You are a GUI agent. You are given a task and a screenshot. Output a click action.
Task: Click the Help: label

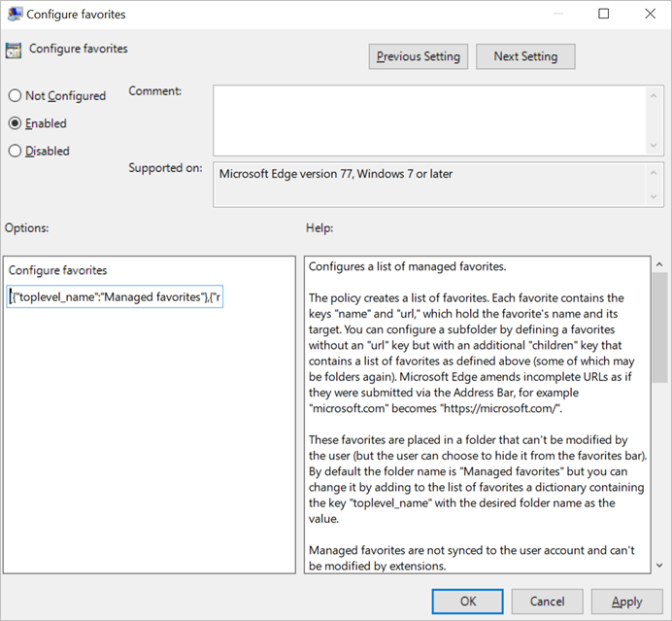(x=319, y=227)
